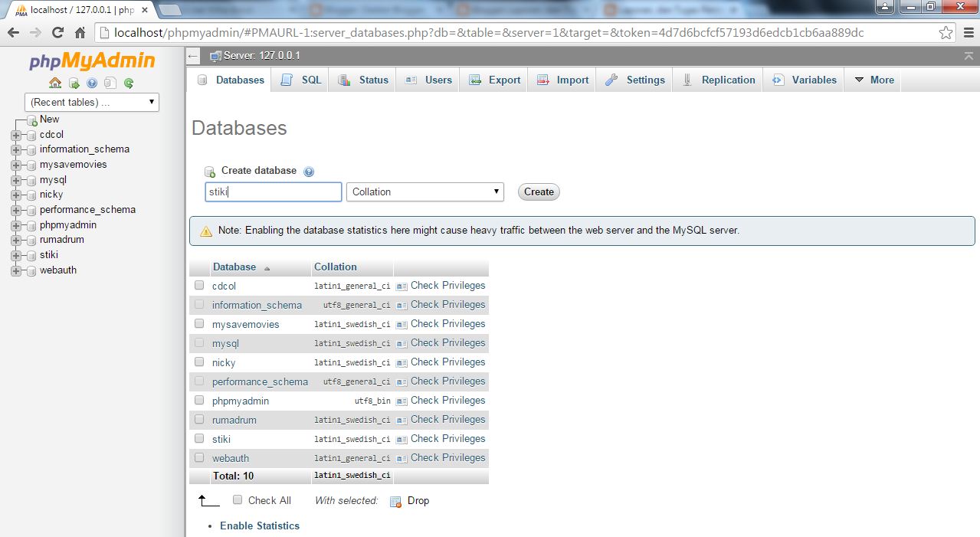The width and height of the screenshot is (980, 537).
Task: Click privileges icon in the cdcol row
Action: (402, 286)
